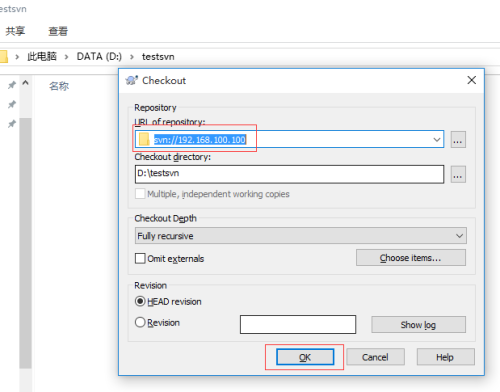Click the topmost pin icon in Explorer sidebar

pyautogui.click(x=12, y=85)
